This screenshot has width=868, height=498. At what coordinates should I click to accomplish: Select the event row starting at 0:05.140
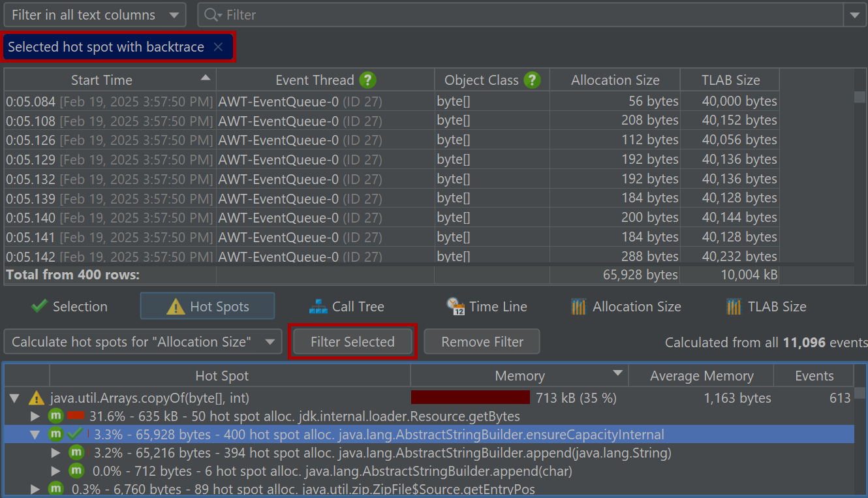392,217
